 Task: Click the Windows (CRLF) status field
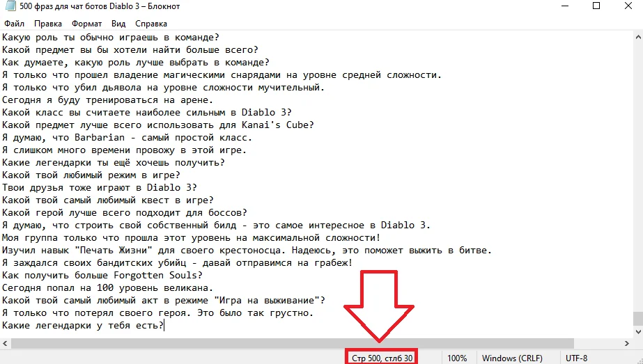pyautogui.click(x=512, y=358)
